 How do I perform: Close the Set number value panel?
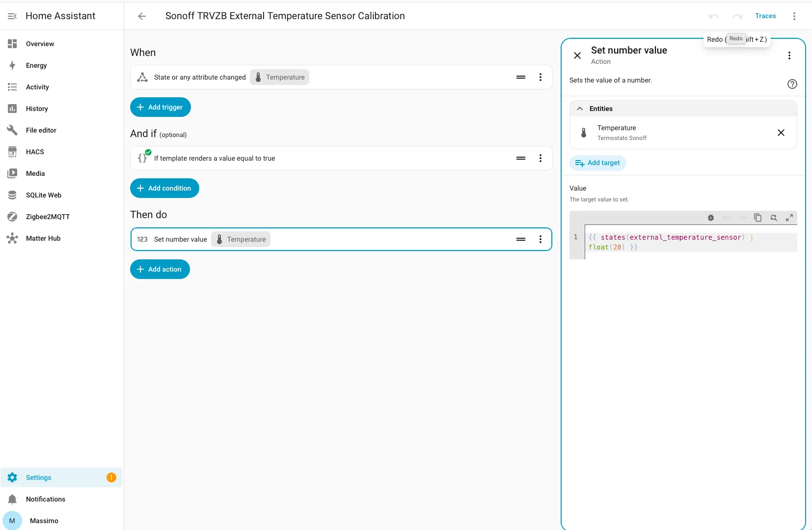click(x=577, y=56)
